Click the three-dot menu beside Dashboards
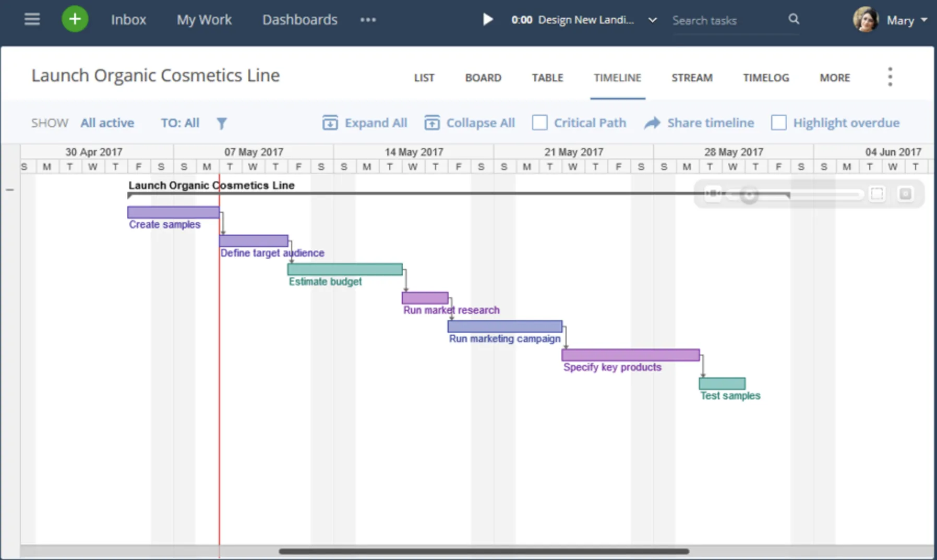937x560 pixels. tap(368, 20)
